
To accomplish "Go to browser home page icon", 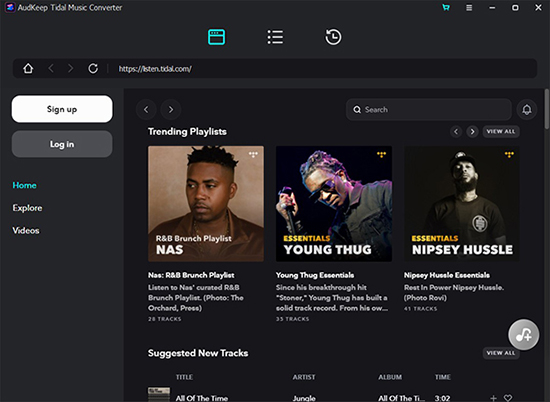I will coord(28,68).
